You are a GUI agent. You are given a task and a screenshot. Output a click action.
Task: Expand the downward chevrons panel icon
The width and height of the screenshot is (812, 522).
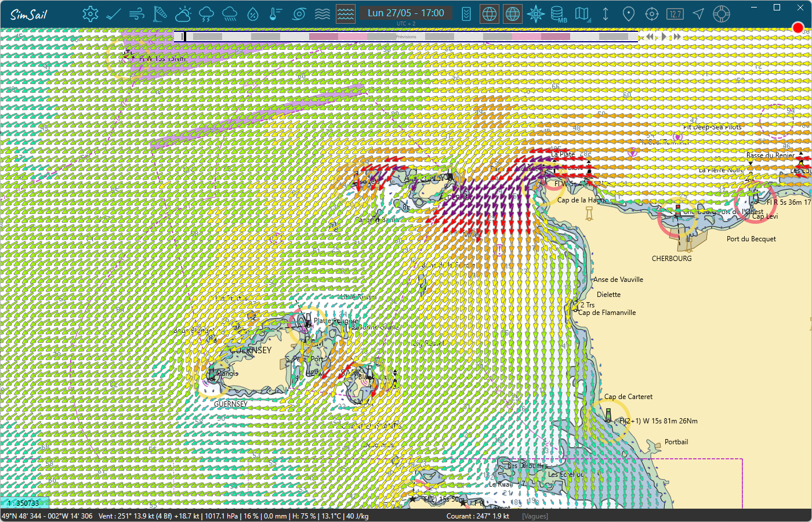click(x=466, y=14)
